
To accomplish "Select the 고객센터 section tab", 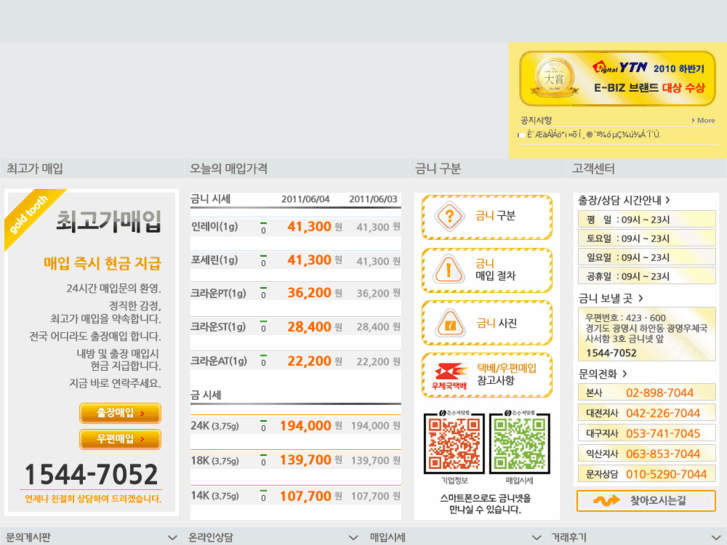I will pyautogui.click(x=646, y=168).
